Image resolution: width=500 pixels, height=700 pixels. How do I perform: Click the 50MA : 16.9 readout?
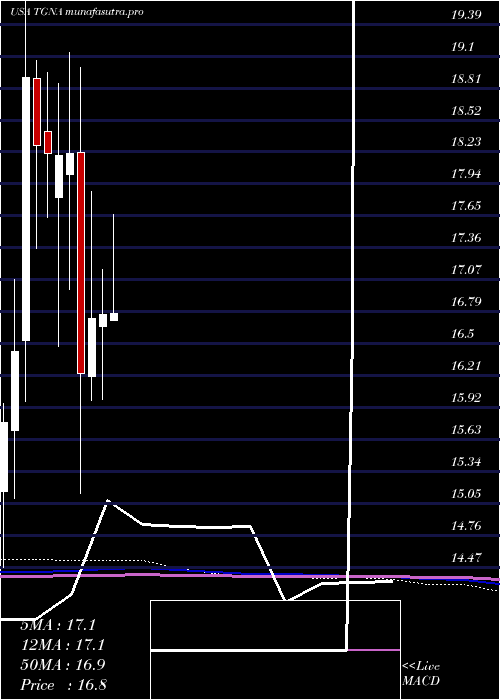pyautogui.click(x=62, y=665)
